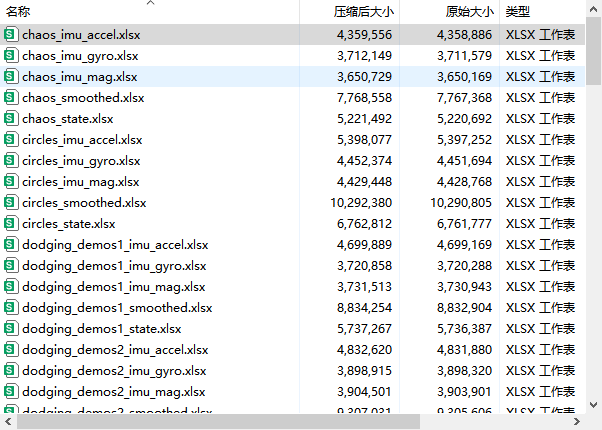Click the circles_imu_mag.xlsx file icon
Screen dimensions: 602x430
tap(11, 182)
